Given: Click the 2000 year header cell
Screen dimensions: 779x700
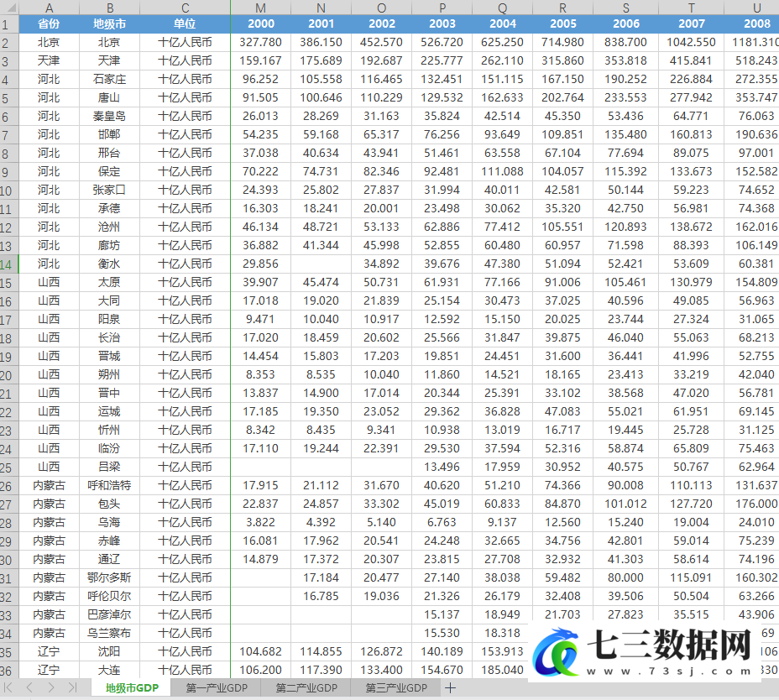Looking at the screenshot, I should click(x=261, y=24).
